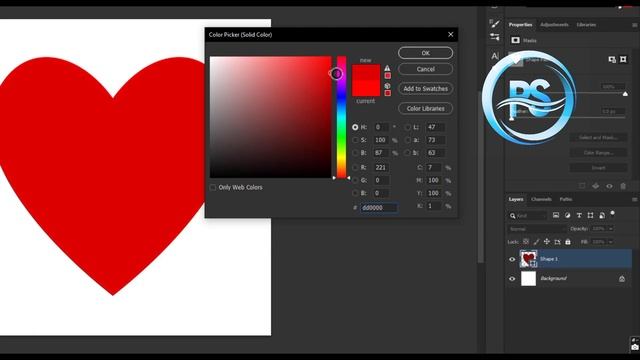Click the Masks icon in Properties
Viewport: 640px width, 360px height.
pyautogui.click(x=516, y=40)
